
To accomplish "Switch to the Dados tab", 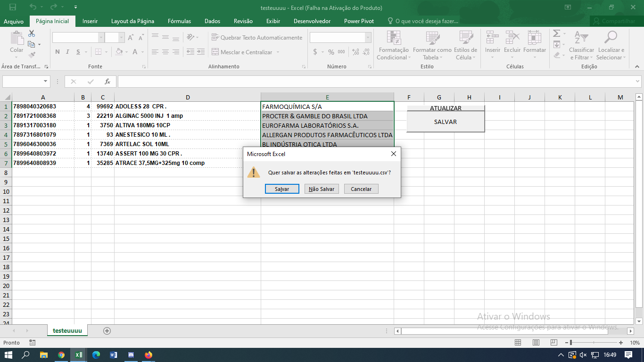I will (212, 21).
